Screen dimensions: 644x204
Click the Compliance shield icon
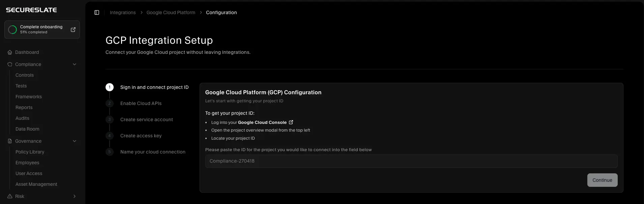pos(10,64)
